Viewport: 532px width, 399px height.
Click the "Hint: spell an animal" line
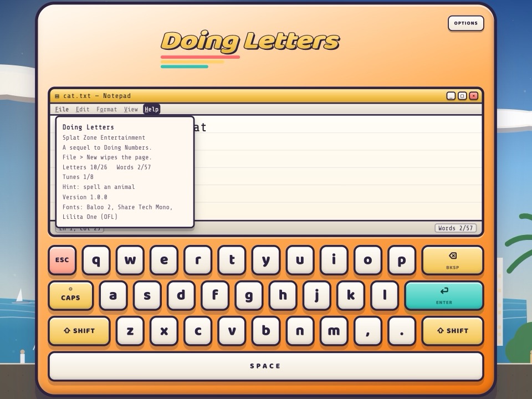coord(99,187)
